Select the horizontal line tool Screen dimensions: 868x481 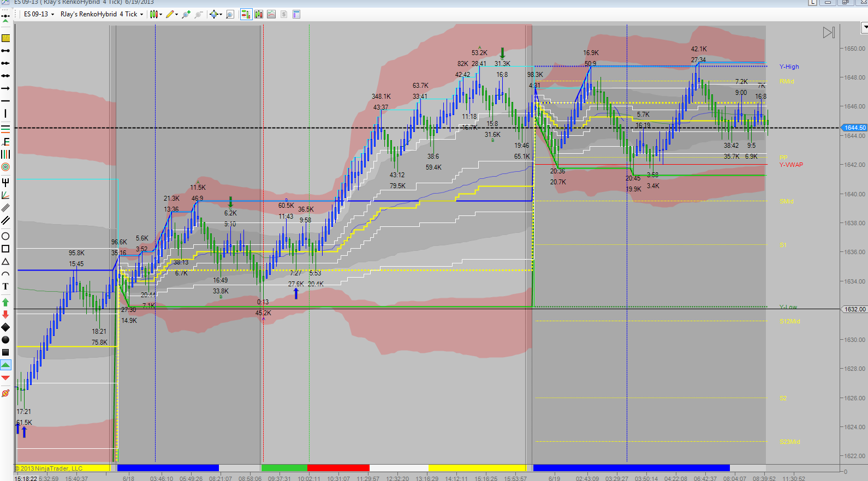pyautogui.click(x=5, y=101)
